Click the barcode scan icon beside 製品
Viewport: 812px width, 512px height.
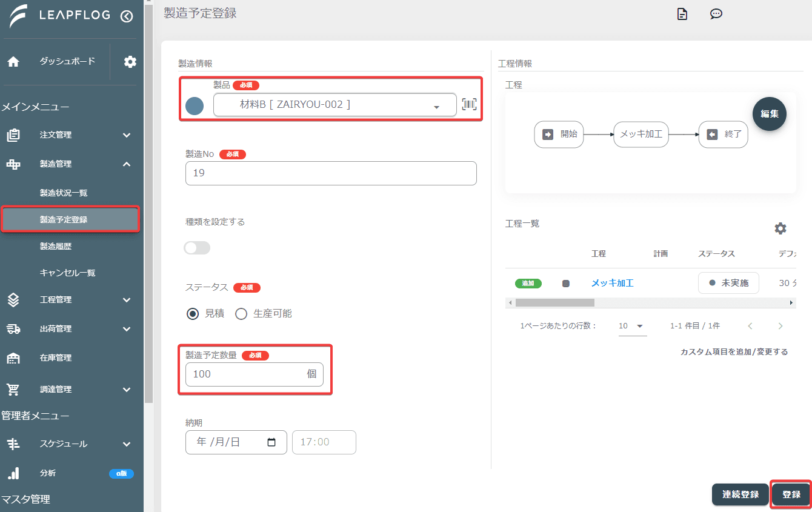point(469,104)
